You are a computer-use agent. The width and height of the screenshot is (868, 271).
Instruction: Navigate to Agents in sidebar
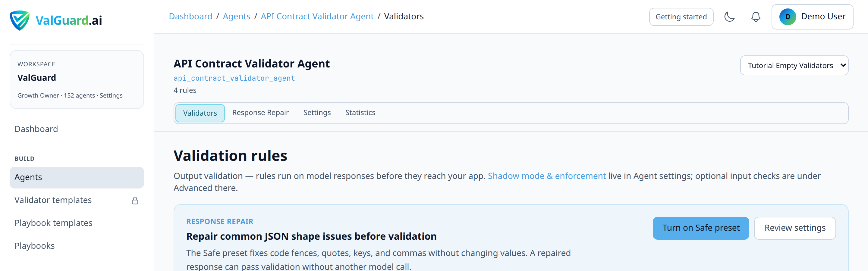click(x=77, y=177)
